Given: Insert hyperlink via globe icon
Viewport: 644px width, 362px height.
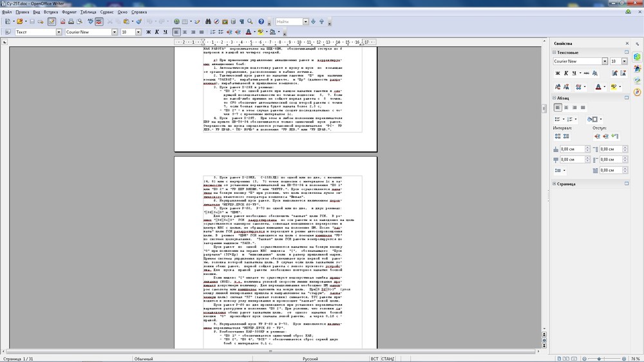Looking at the screenshot, I should click(x=176, y=21).
